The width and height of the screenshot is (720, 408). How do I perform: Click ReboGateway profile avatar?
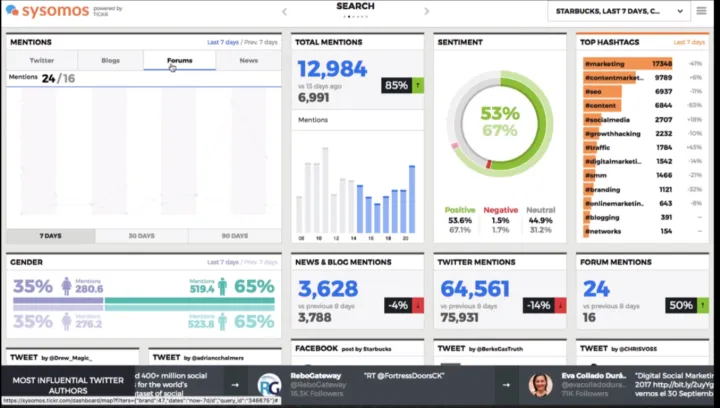(x=268, y=384)
